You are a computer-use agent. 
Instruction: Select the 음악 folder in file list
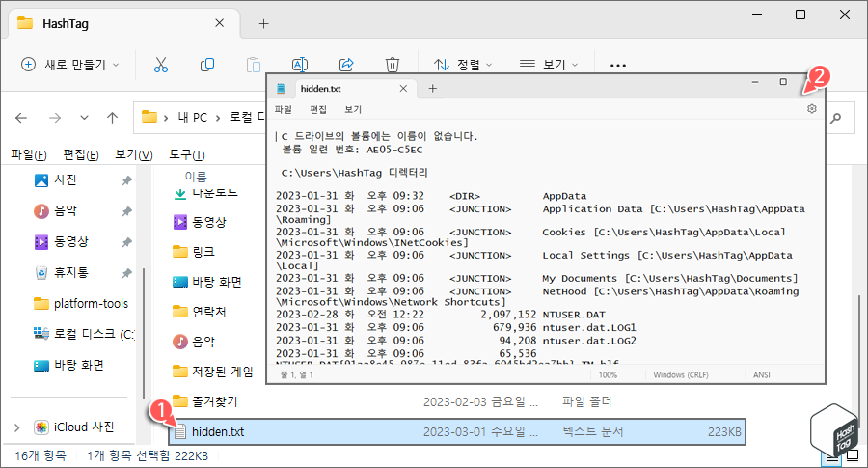coord(193,342)
